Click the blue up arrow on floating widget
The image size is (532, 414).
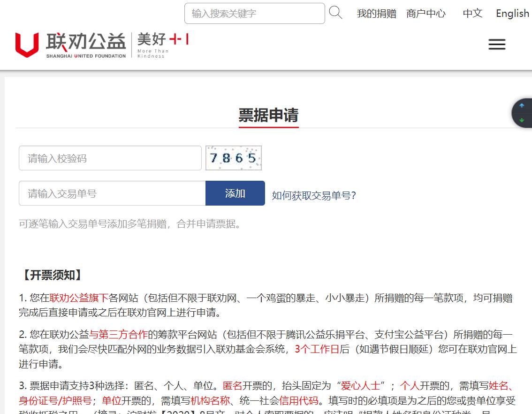(522, 106)
